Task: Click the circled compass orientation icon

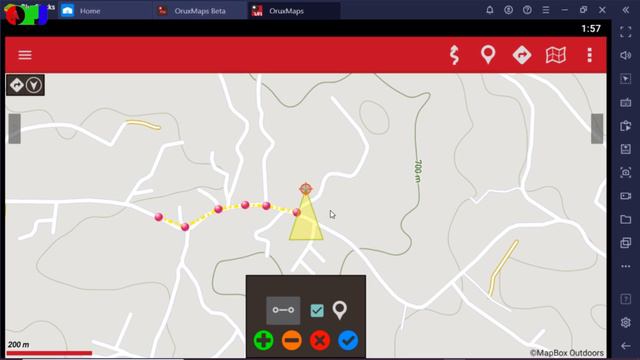Action: click(34, 85)
